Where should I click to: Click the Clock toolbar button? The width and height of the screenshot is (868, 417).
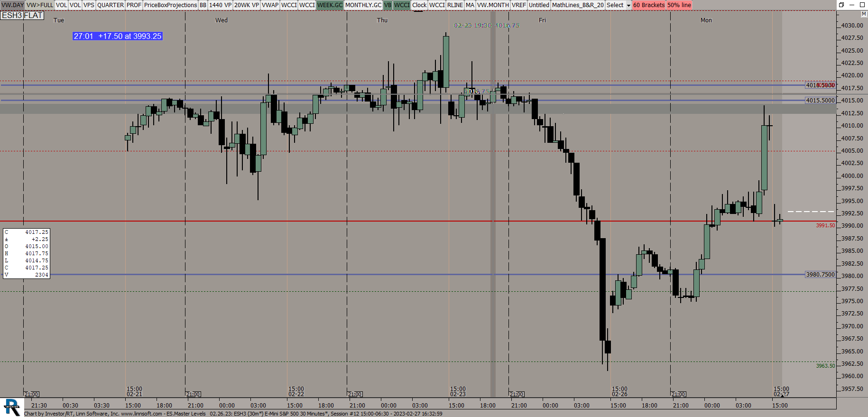pyautogui.click(x=419, y=5)
